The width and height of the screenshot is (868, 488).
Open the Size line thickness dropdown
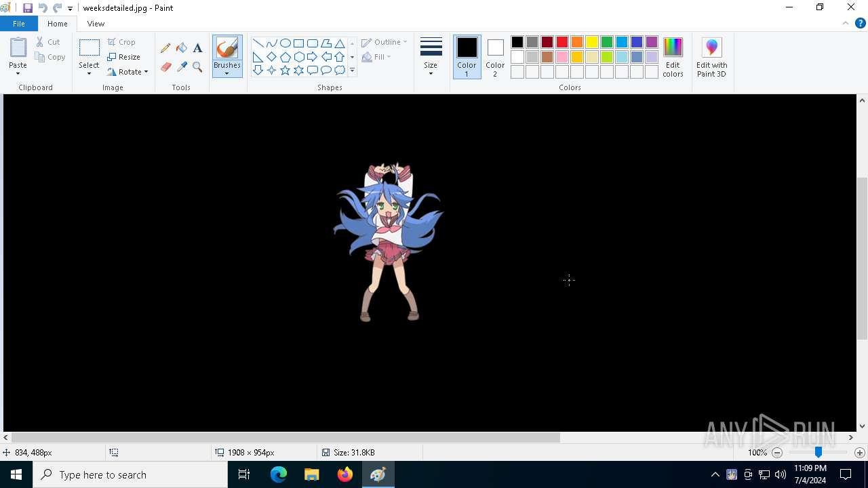click(431, 57)
